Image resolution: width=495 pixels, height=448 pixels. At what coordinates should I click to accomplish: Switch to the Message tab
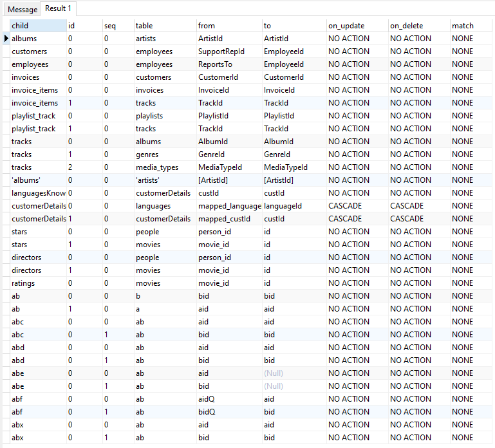pyautogui.click(x=23, y=10)
